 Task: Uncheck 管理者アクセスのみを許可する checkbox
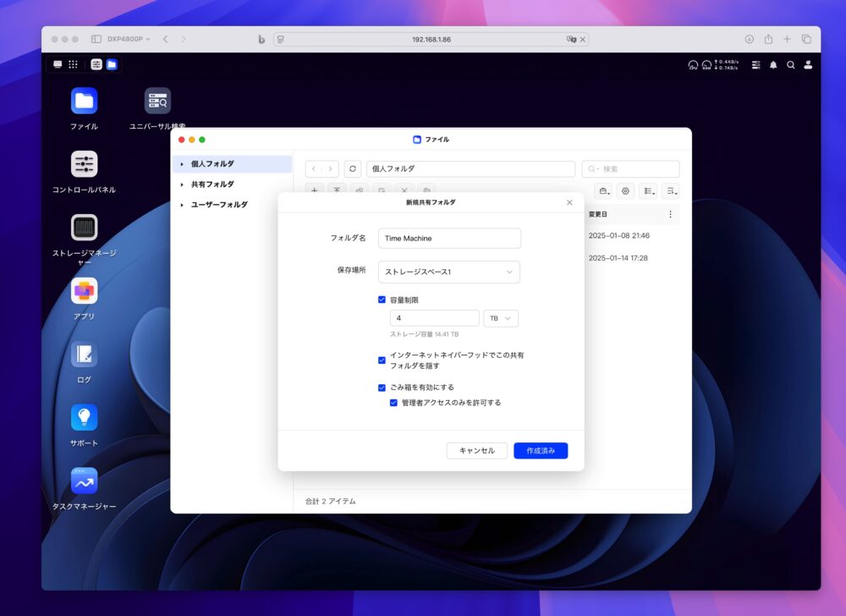394,403
